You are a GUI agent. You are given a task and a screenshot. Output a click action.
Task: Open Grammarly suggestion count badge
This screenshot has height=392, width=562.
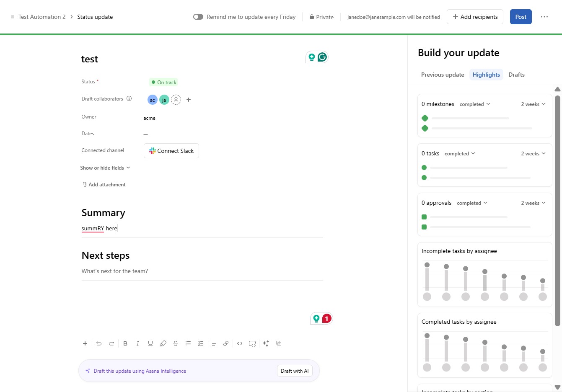pos(327,318)
